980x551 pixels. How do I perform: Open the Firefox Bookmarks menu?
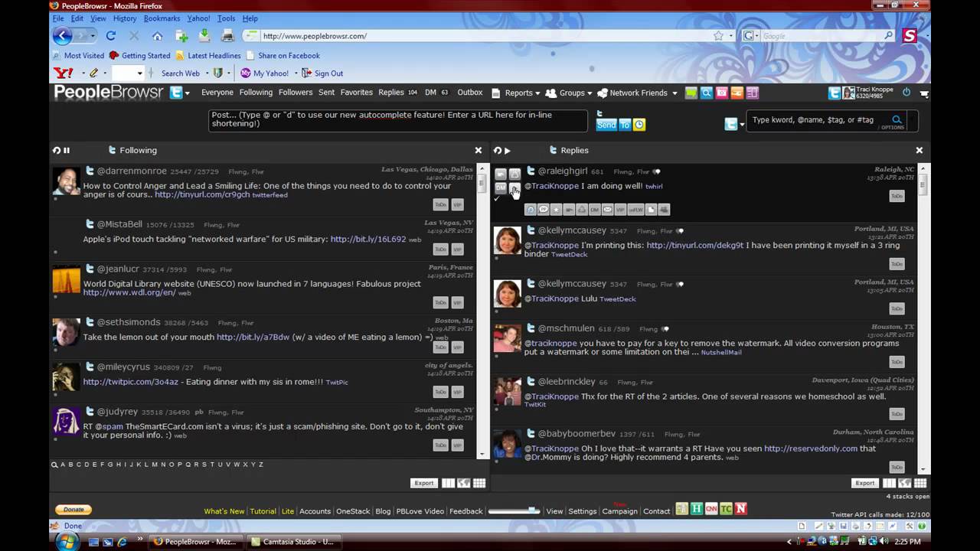pyautogui.click(x=162, y=18)
